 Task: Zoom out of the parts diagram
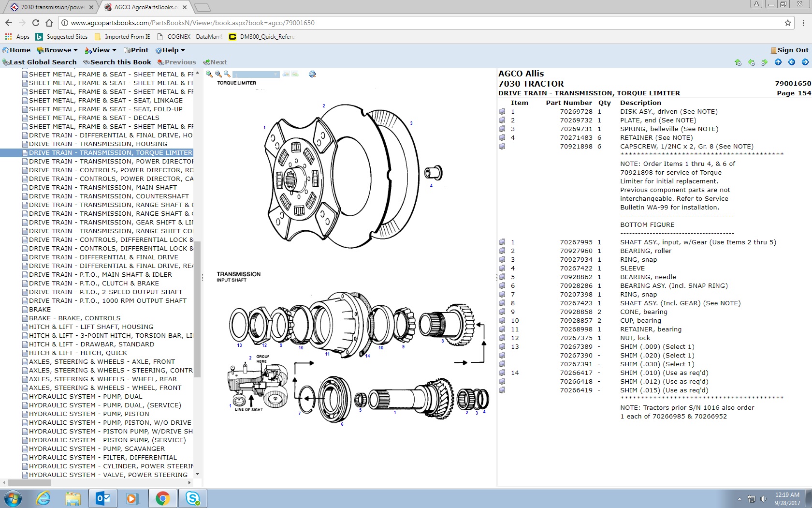point(218,74)
